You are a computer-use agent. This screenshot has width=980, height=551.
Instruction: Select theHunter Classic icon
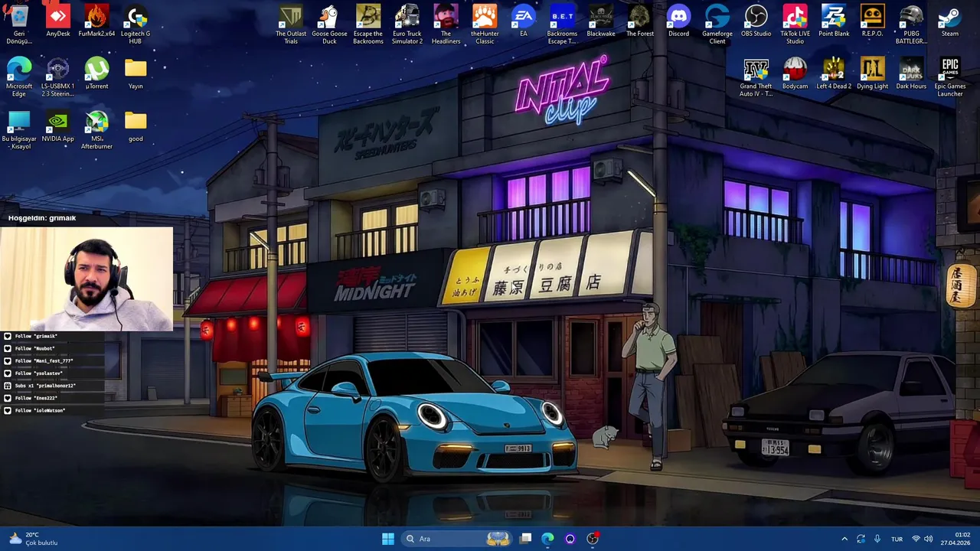pyautogui.click(x=485, y=24)
